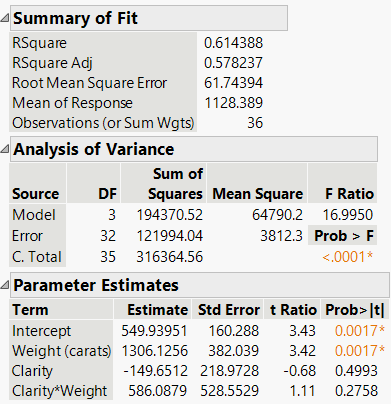This screenshot has width=391, height=404.
Task: Click the Summary of Fit header
Action: (149, 18)
